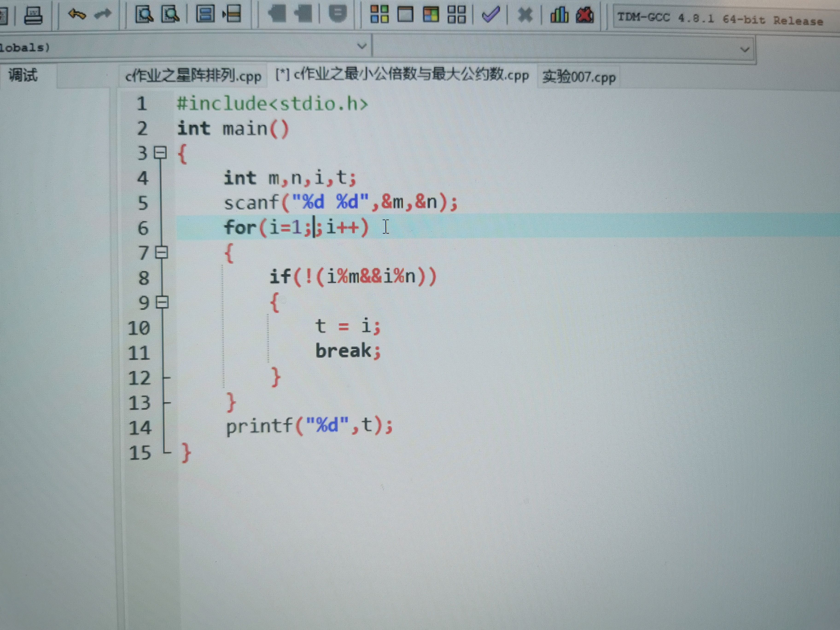Screen dimensions: 840x630
Task: Run the program with window icon
Action: [405, 15]
